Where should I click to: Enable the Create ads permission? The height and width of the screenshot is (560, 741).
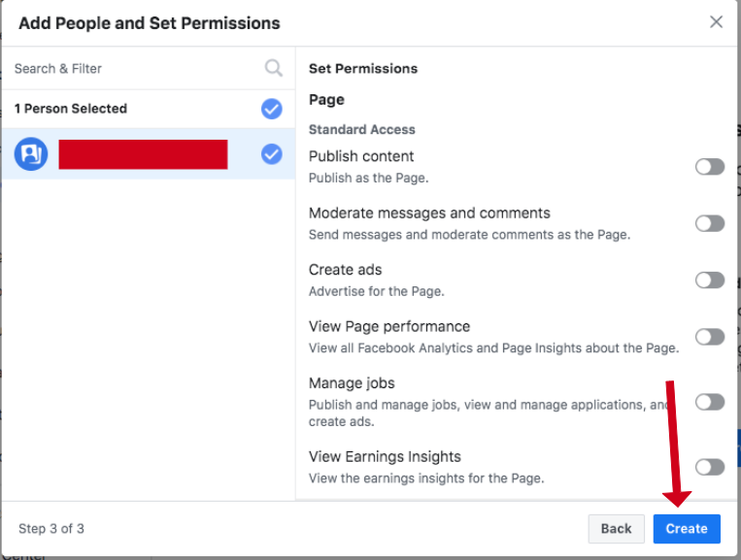pos(710,280)
